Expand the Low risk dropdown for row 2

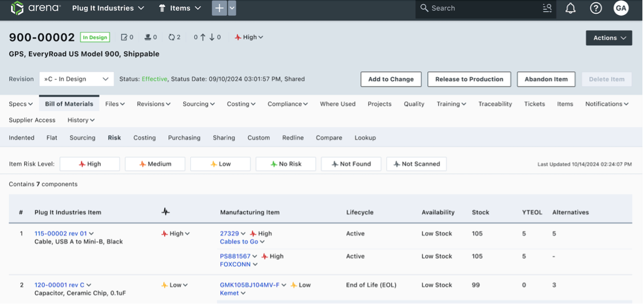pos(175,285)
